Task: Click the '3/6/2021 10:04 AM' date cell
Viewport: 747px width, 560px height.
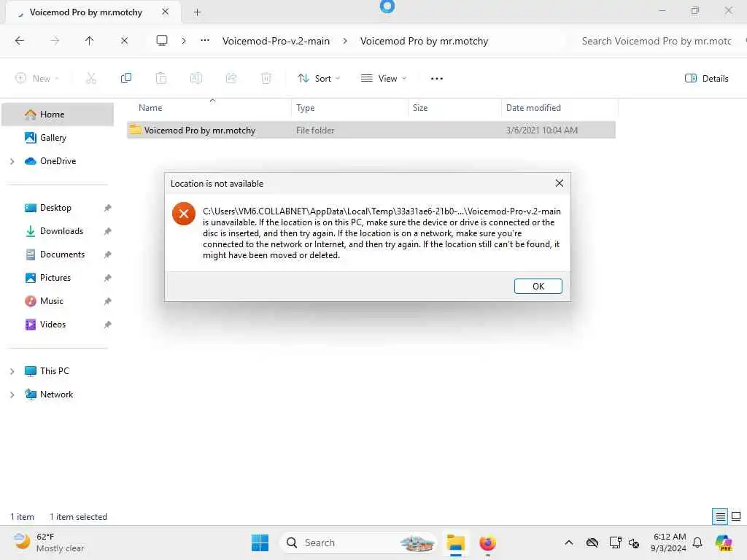Action: (x=542, y=130)
